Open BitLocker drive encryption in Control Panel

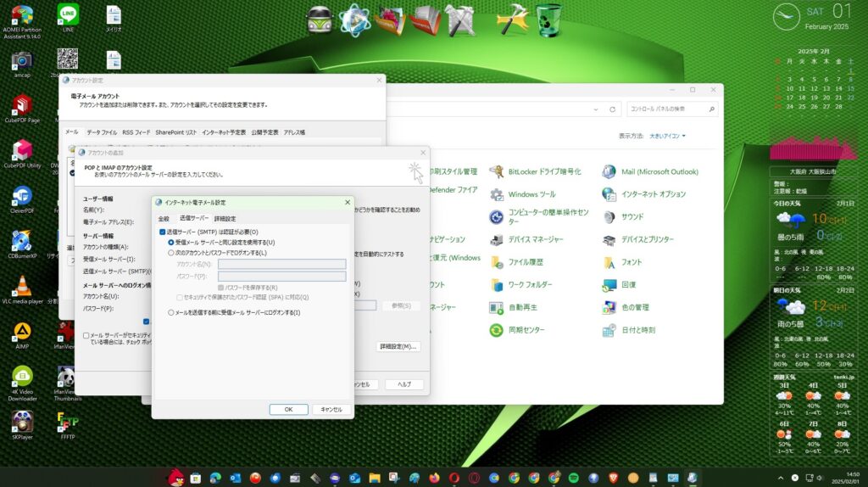(543, 171)
